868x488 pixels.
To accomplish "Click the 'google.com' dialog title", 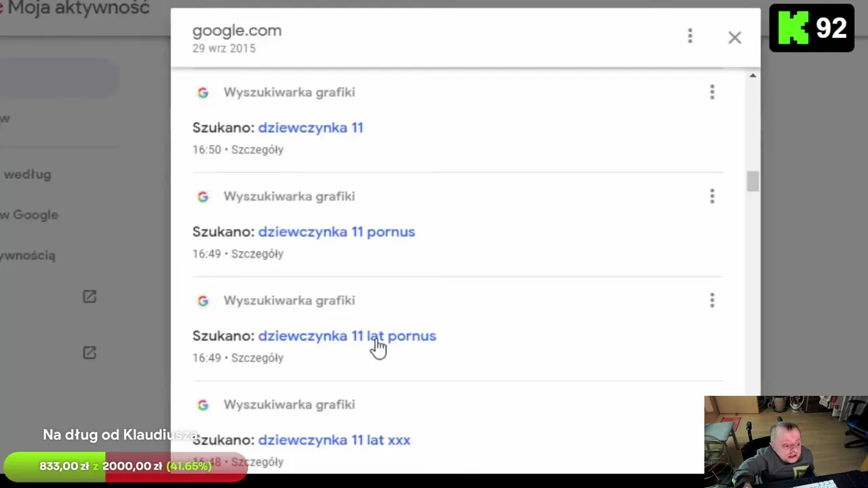I will tap(237, 30).
